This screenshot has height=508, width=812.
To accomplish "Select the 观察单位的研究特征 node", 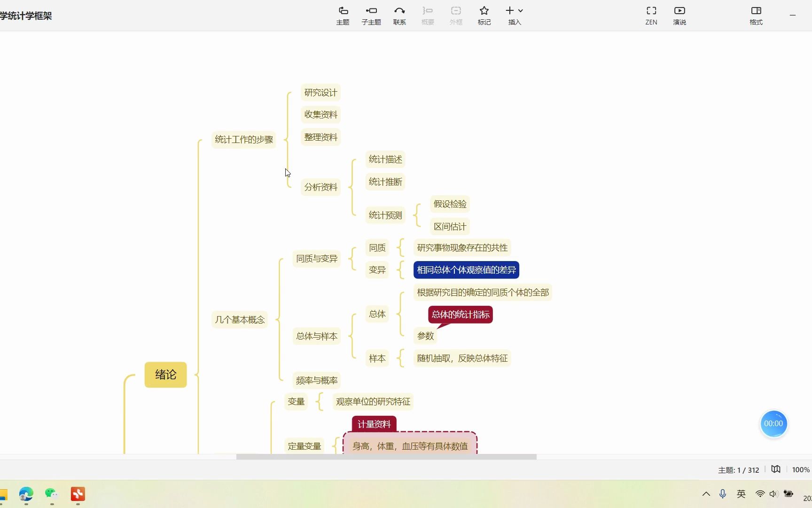I will [x=373, y=401].
